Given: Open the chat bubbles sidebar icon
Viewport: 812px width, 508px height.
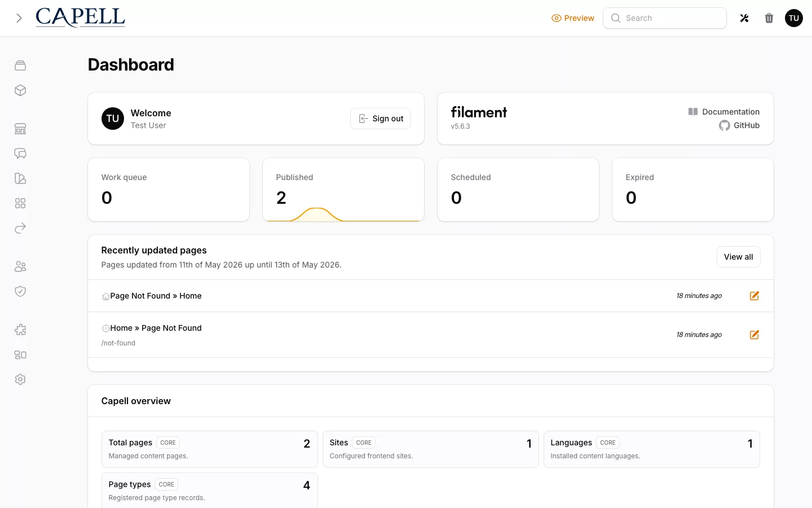Looking at the screenshot, I should click(20, 154).
